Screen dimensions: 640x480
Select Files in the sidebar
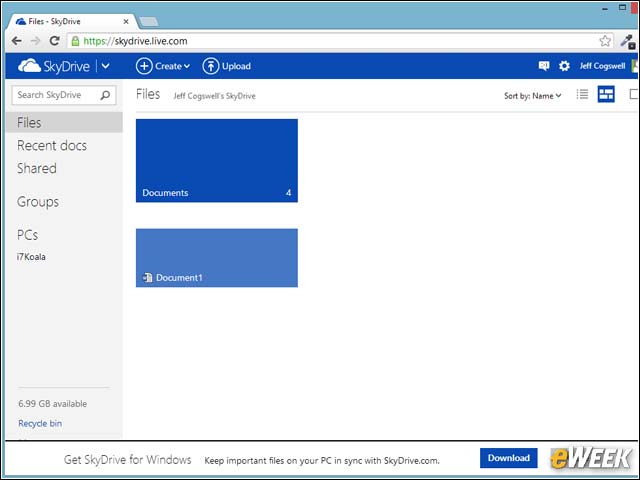click(x=64, y=122)
